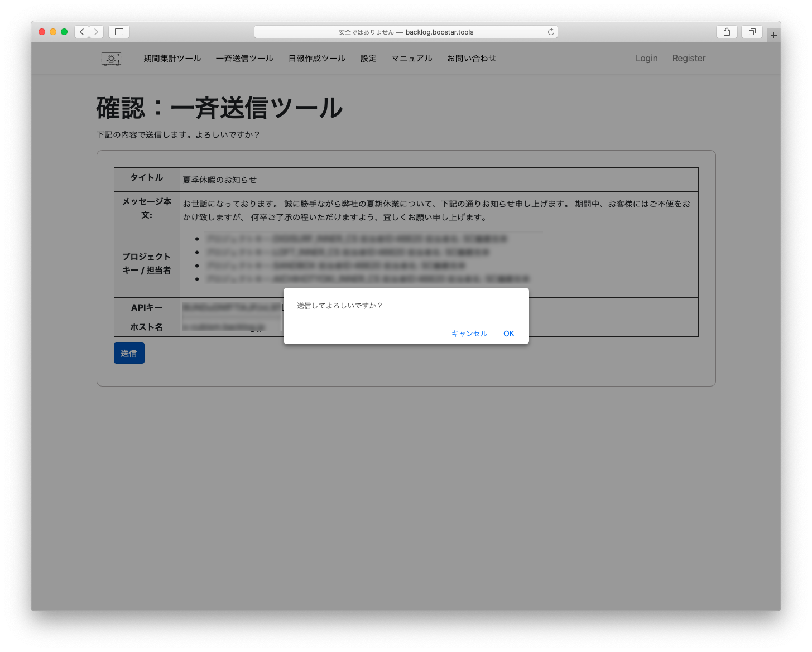Click Safari's forward arrow button
Screen dimensions: 812x652
tap(97, 32)
